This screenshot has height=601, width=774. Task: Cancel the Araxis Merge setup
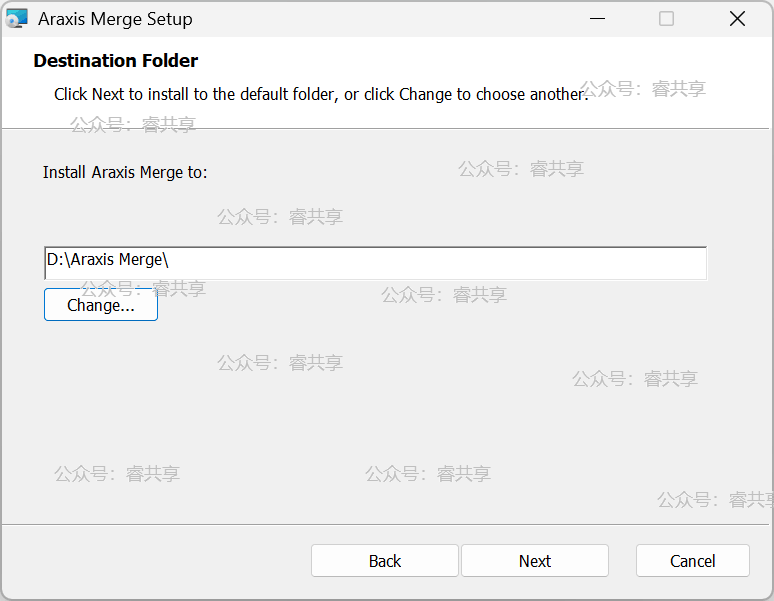pyautogui.click(x=693, y=561)
